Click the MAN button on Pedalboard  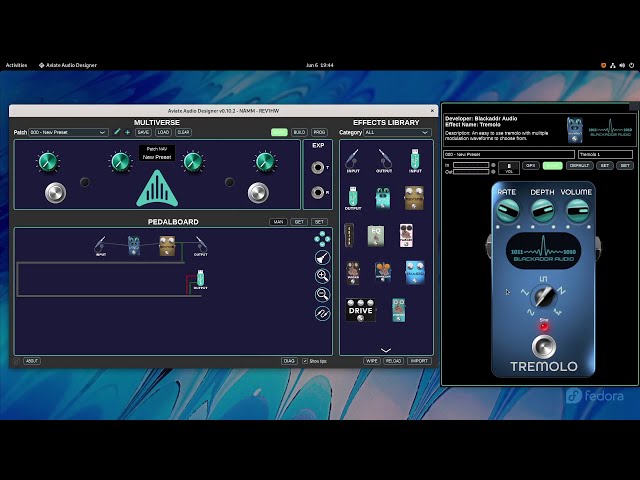[x=278, y=222]
